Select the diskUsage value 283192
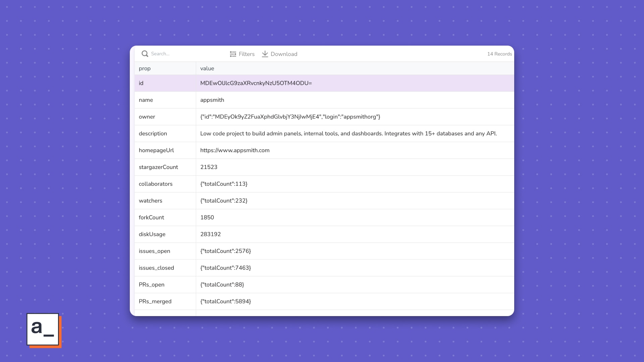 click(210, 234)
